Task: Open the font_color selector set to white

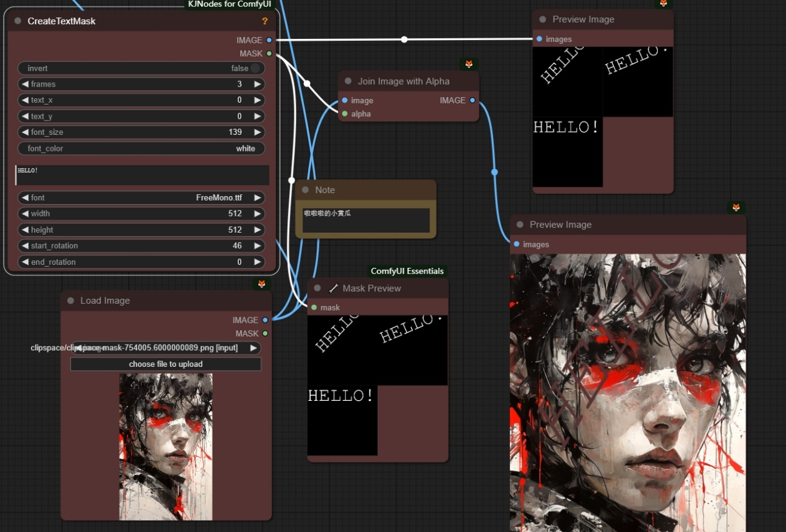Action: (x=141, y=148)
